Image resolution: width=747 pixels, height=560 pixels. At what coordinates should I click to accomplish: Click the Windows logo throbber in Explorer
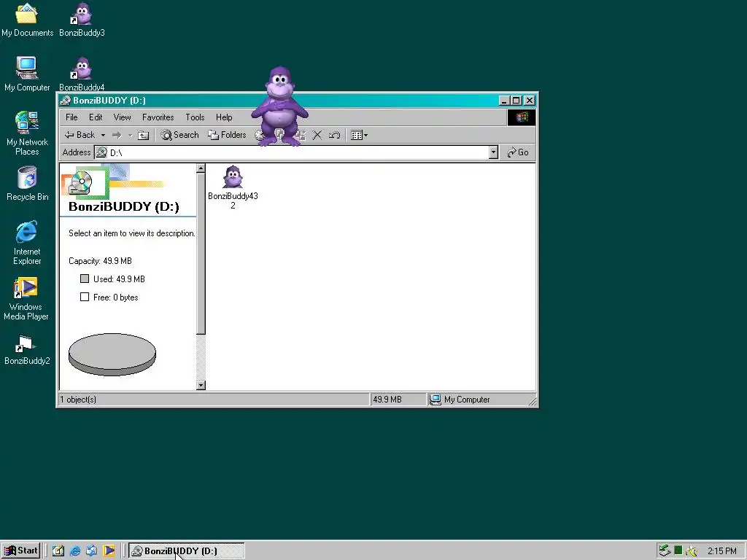(521, 117)
